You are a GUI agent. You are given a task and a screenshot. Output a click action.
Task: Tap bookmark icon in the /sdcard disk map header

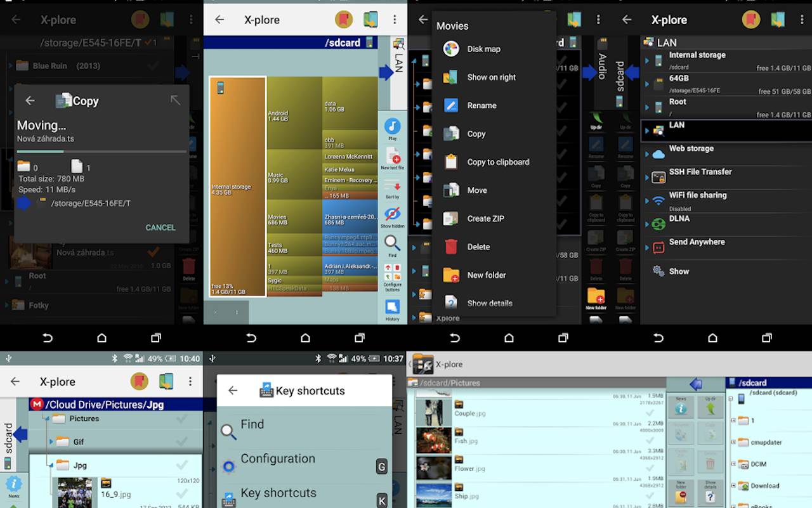coord(344,20)
